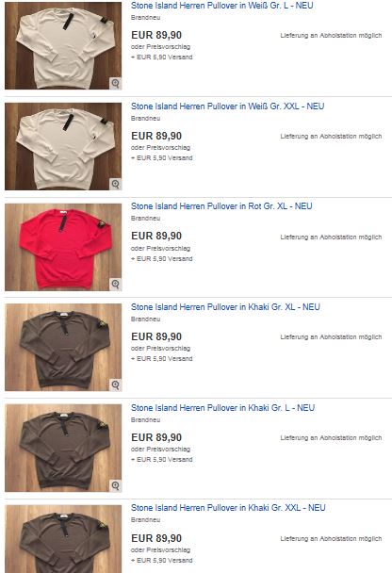Click the red pullover thumbnail
The image size is (392, 573).
pos(63,247)
